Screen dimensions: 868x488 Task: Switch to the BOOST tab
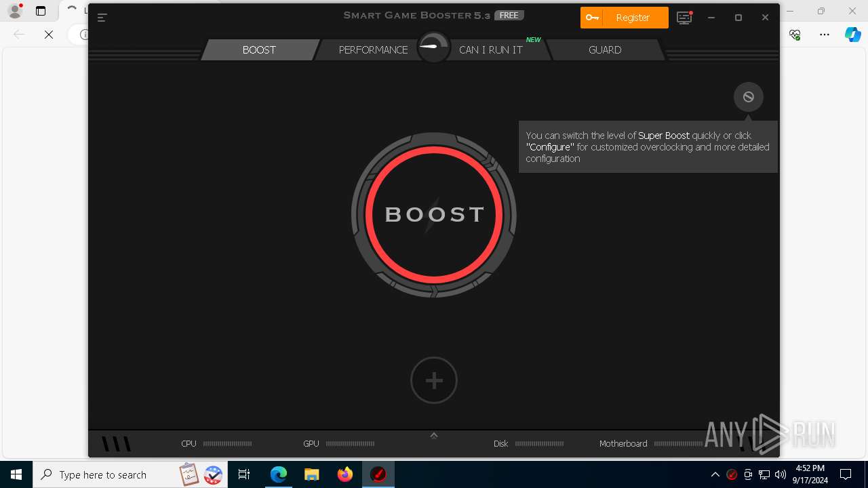[x=260, y=49]
